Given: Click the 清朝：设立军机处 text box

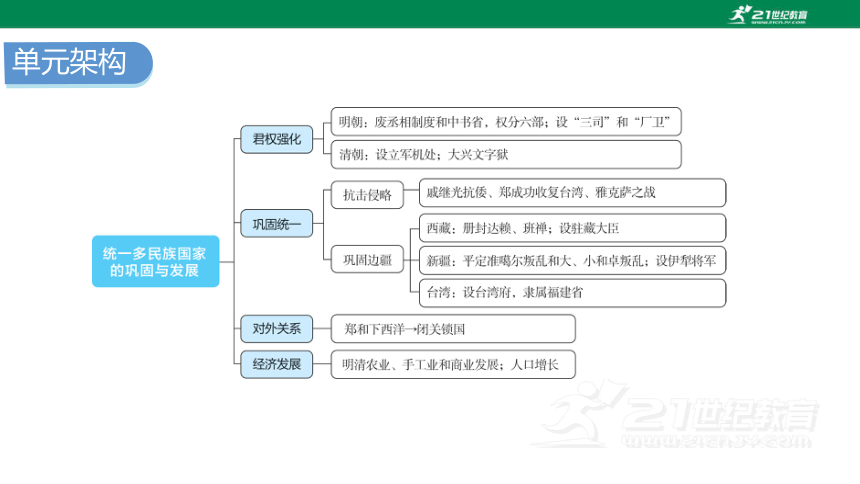Looking at the screenshot, I should (506, 154).
